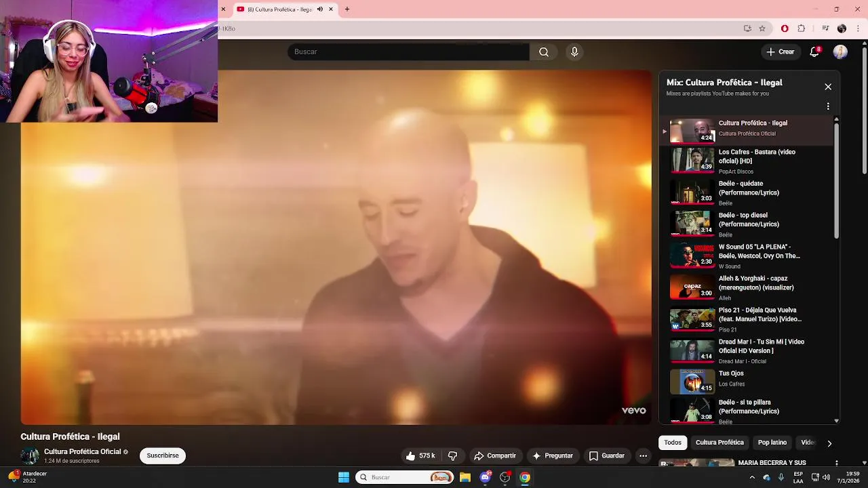Click the microphone tray icon

pyautogui.click(x=781, y=477)
